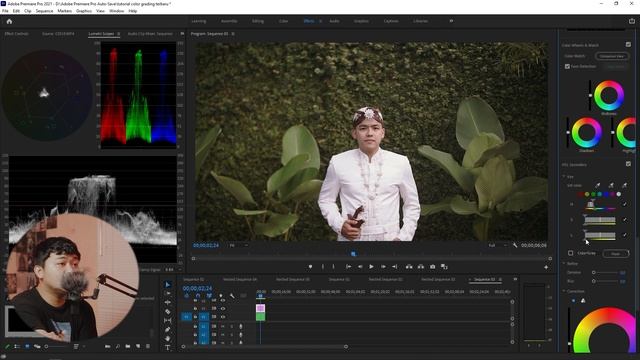Screen dimensions: 640x360
Task: Select the Track Select Forward tool
Action: tap(168, 293)
